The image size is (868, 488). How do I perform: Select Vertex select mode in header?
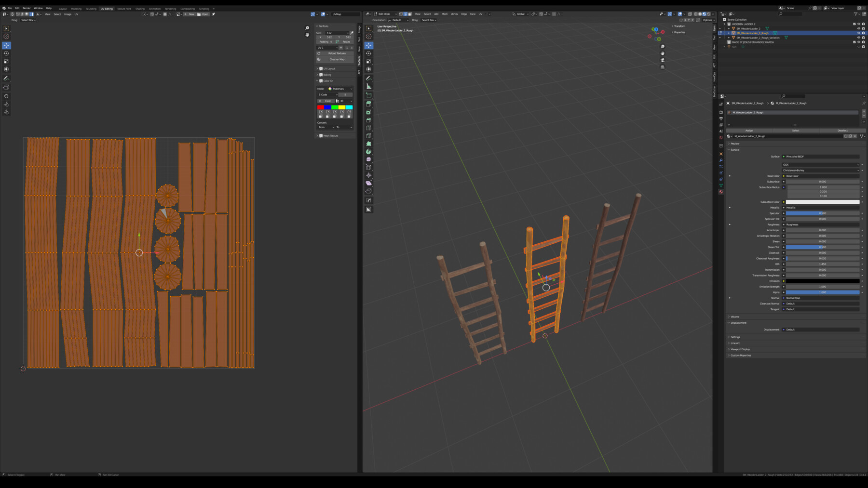pyautogui.click(x=400, y=14)
